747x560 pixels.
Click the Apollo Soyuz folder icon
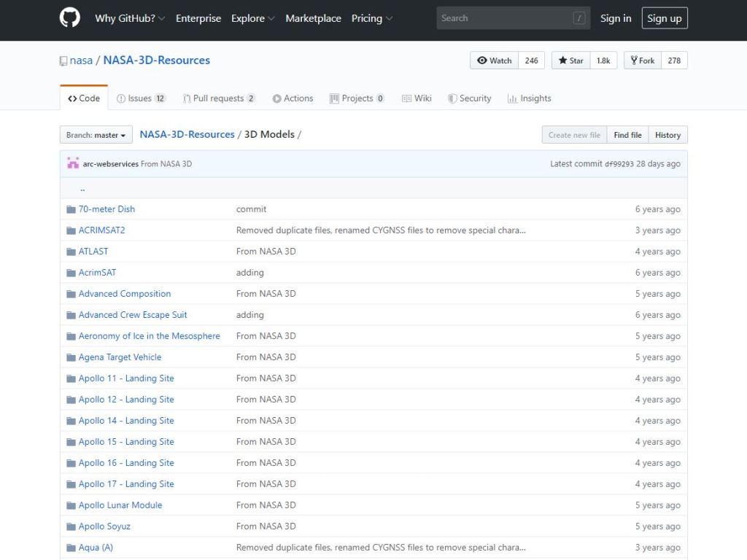71,526
